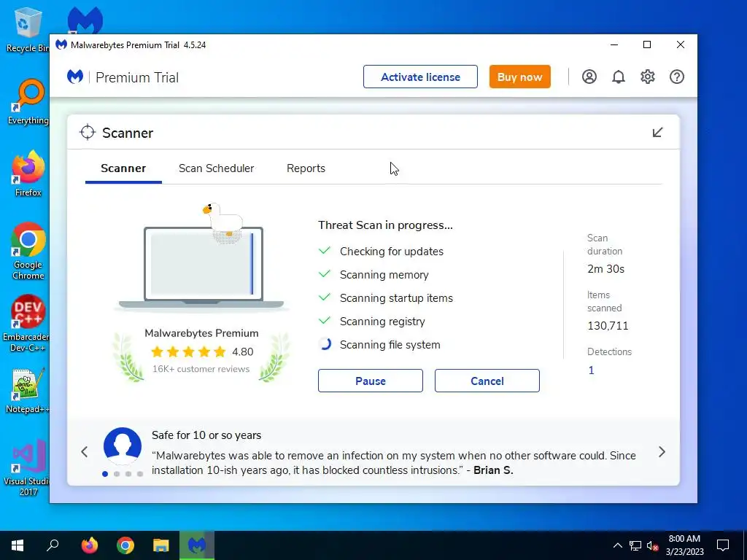Open Malwarebytes settings gear
This screenshot has height=560, width=747.
pos(648,77)
